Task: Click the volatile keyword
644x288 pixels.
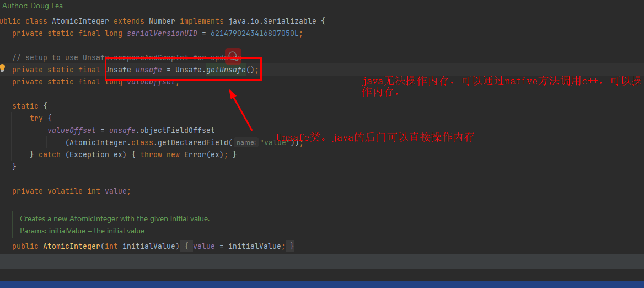Action: pyautogui.click(x=65, y=191)
